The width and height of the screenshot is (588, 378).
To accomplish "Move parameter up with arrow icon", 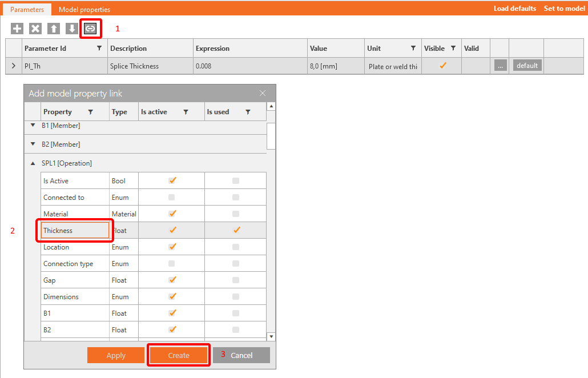I will [53, 29].
